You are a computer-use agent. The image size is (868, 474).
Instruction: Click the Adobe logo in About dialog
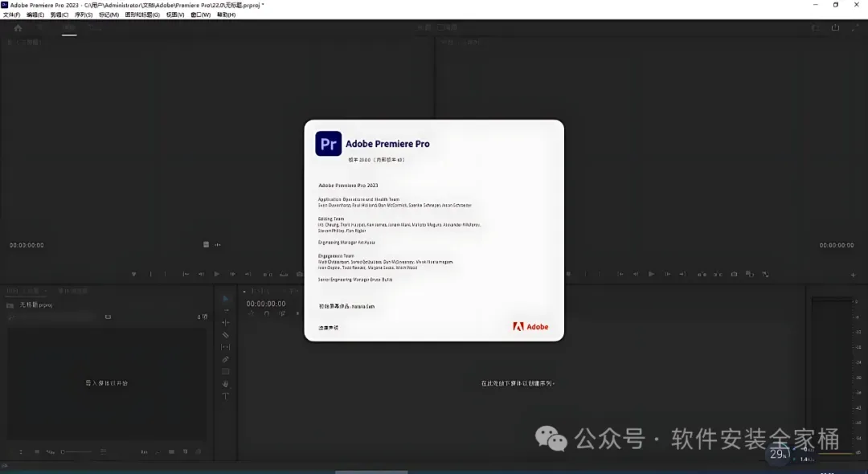(530, 327)
